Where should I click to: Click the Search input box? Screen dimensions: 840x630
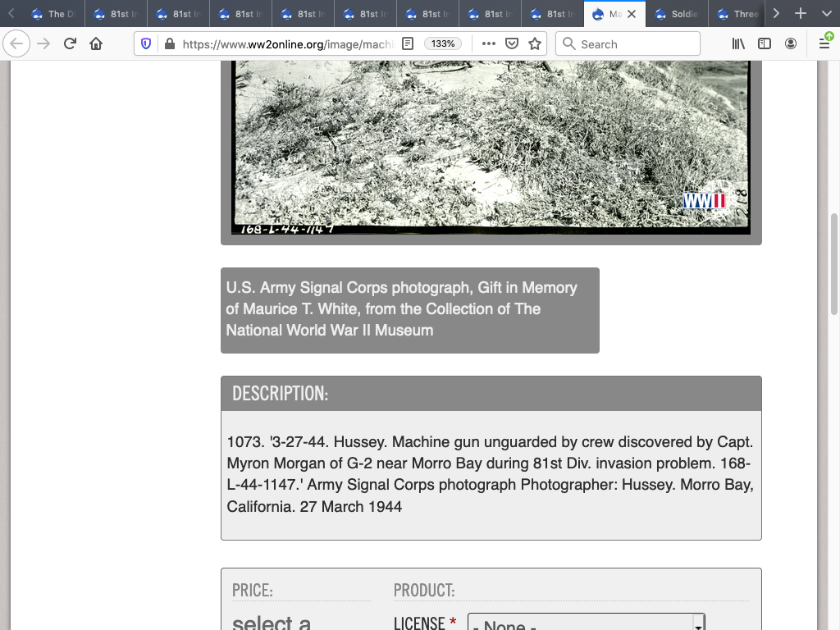628,44
